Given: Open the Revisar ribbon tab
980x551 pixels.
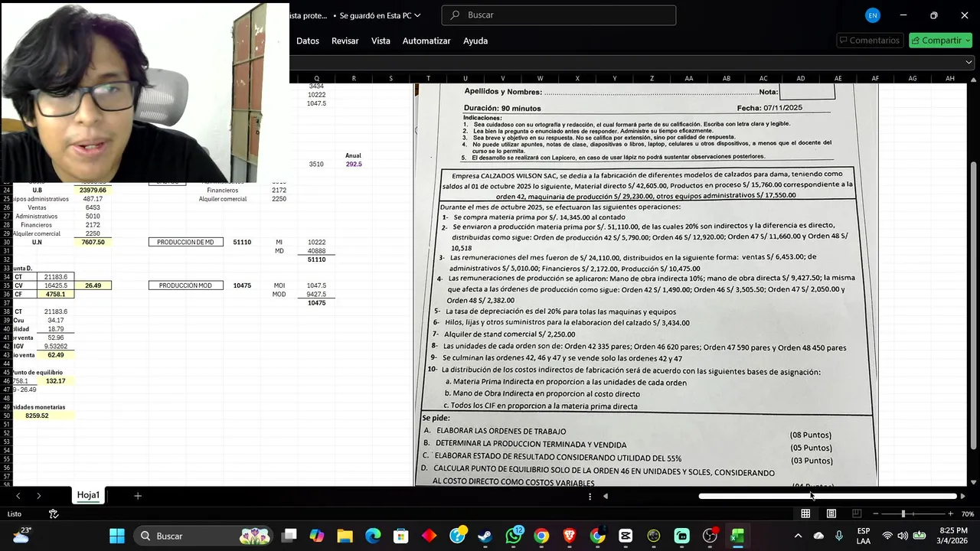Looking at the screenshot, I should (345, 41).
